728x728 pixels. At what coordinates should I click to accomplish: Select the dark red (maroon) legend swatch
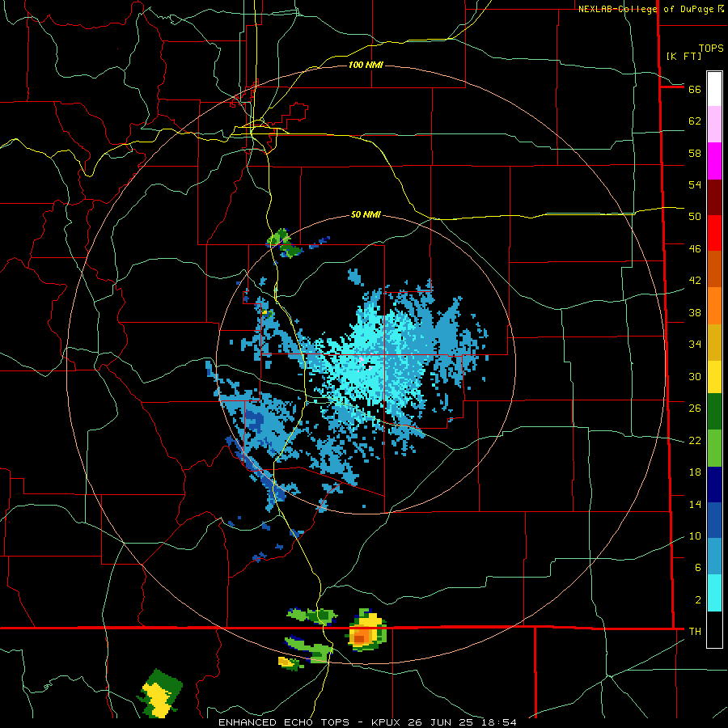pyautogui.click(x=714, y=197)
